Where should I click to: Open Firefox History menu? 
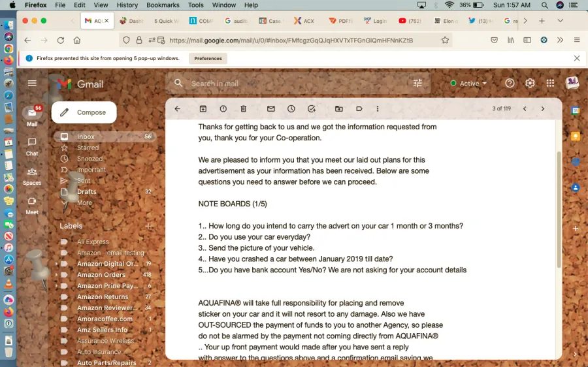pos(127,5)
